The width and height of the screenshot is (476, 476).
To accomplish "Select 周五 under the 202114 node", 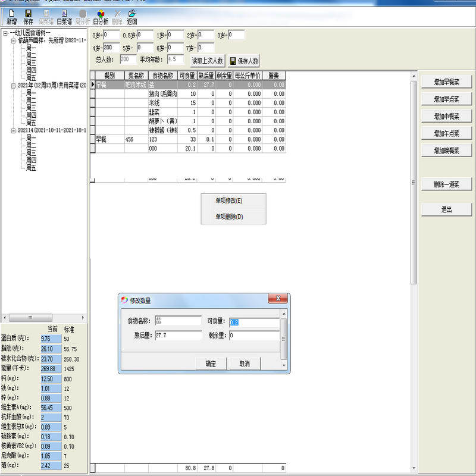I will (x=31, y=168).
